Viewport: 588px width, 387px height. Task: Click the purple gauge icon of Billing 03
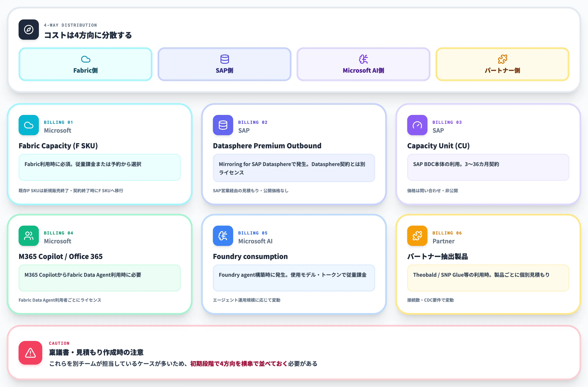pos(417,125)
